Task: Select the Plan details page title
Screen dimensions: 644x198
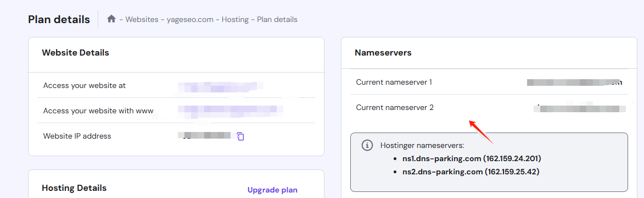Action: [59, 19]
